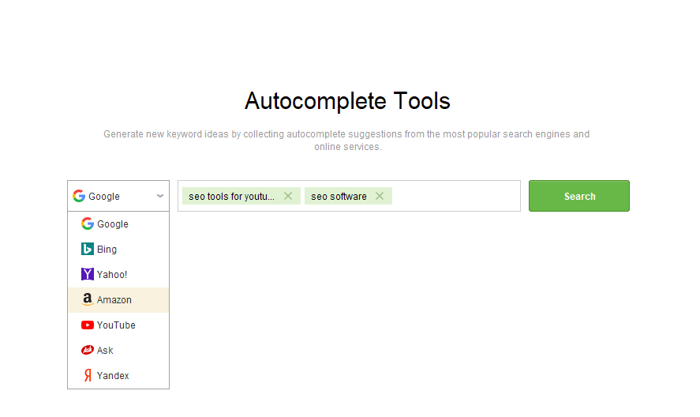
Task: Choose the Bing option label
Action: click(x=107, y=249)
